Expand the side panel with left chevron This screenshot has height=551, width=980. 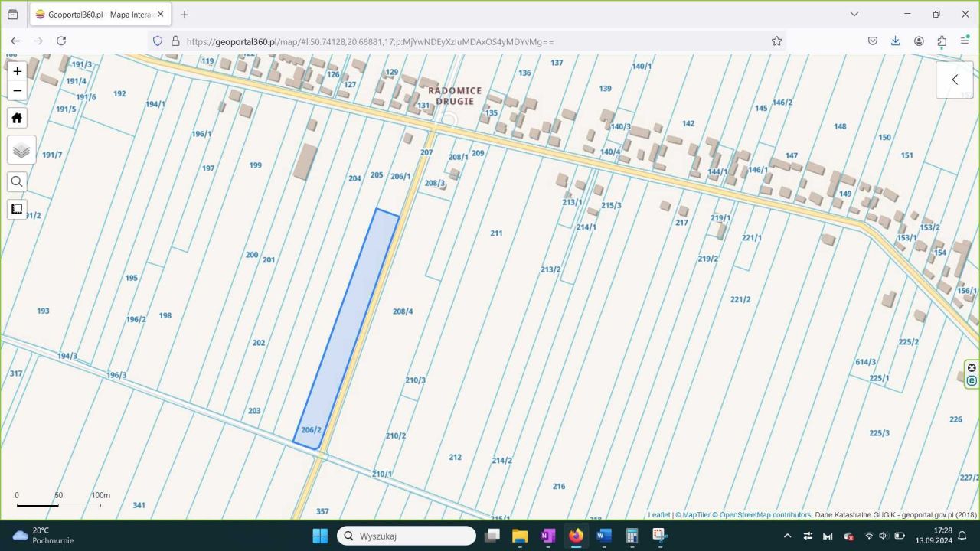[x=955, y=80]
